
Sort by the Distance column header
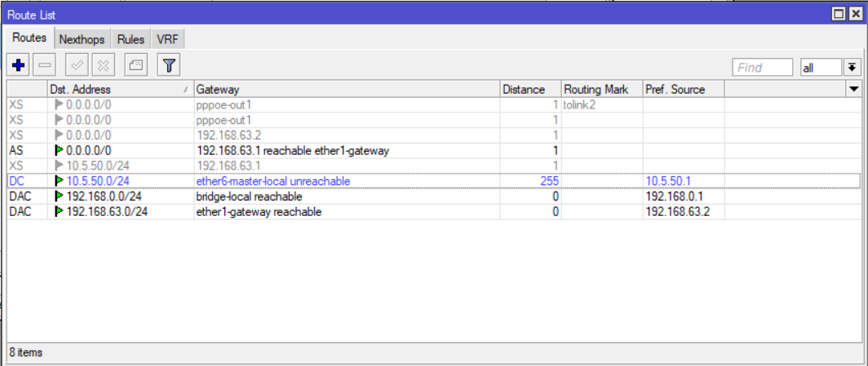tap(531, 89)
